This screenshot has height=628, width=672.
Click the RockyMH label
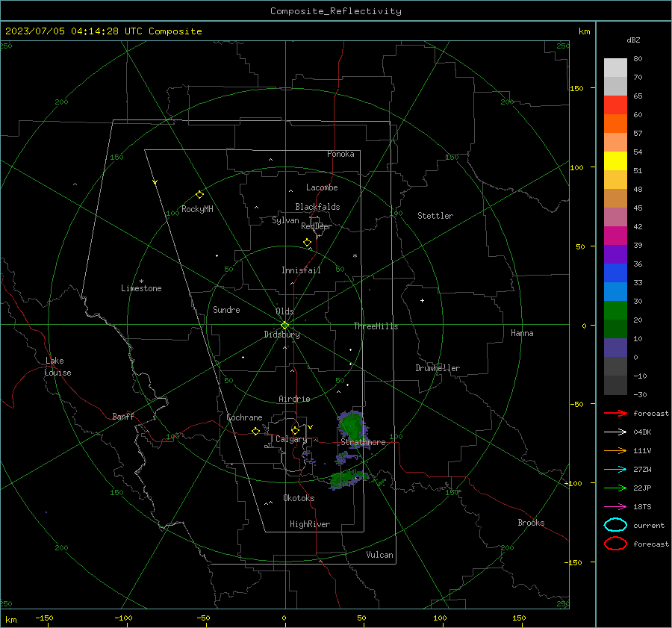[x=197, y=209]
